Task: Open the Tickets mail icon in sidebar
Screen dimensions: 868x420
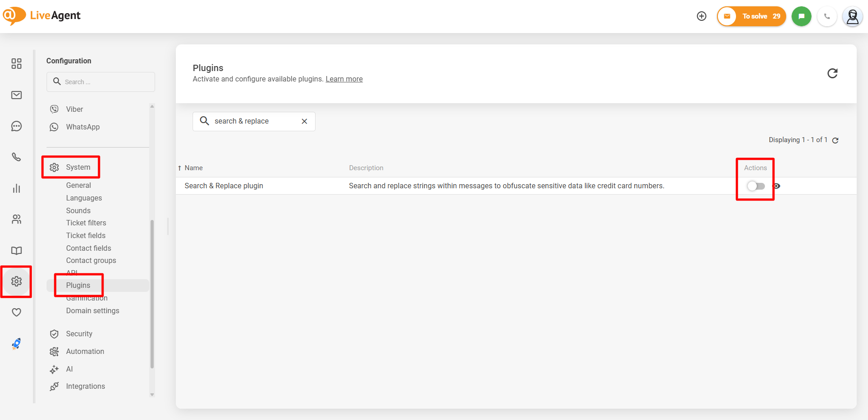Action: tap(17, 95)
